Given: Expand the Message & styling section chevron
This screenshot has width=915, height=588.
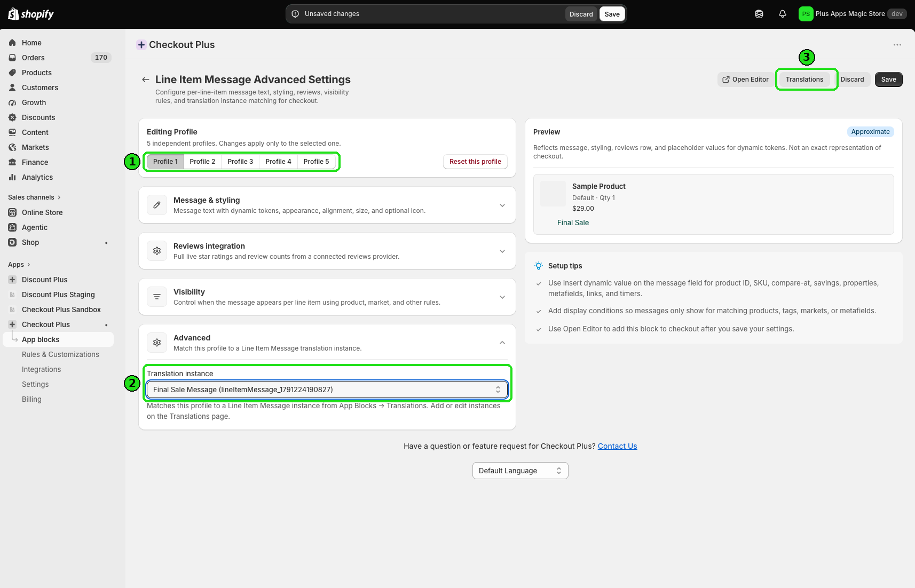Looking at the screenshot, I should pyautogui.click(x=502, y=205).
